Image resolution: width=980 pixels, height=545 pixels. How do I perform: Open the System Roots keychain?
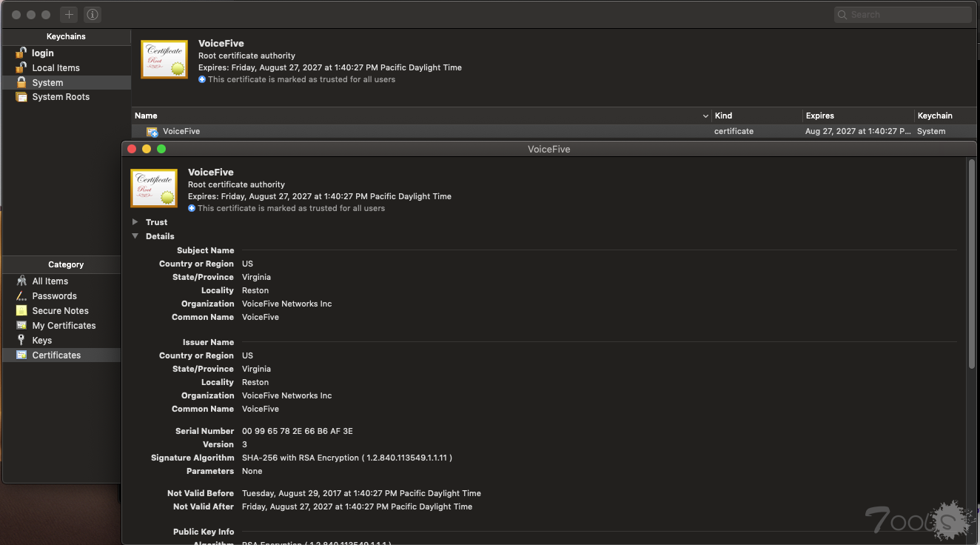coord(61,97)
